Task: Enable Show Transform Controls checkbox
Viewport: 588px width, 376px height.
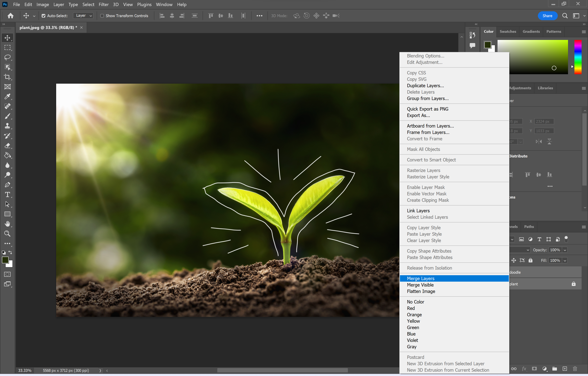Action: point(102,16)
